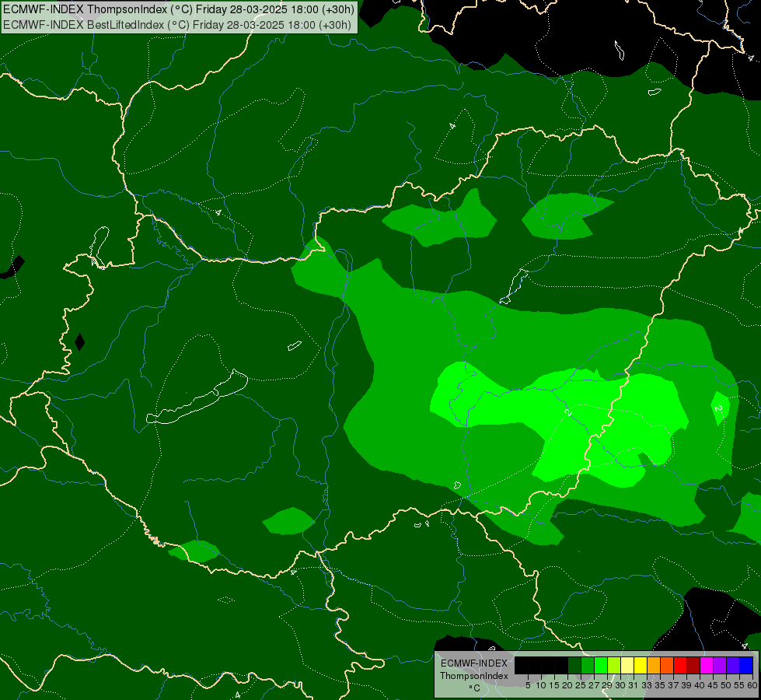Select the medium green 25–27 legend swatch

coord(588,665)
